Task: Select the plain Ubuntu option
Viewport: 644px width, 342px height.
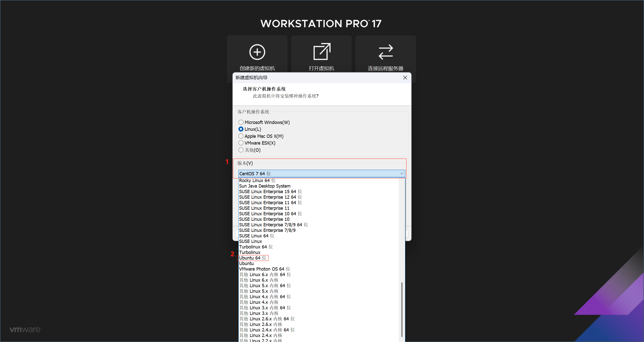Action: [318, 264]
